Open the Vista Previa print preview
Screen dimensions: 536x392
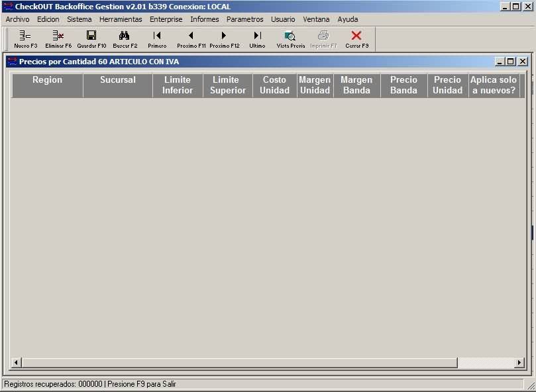(x=290, y=36)
